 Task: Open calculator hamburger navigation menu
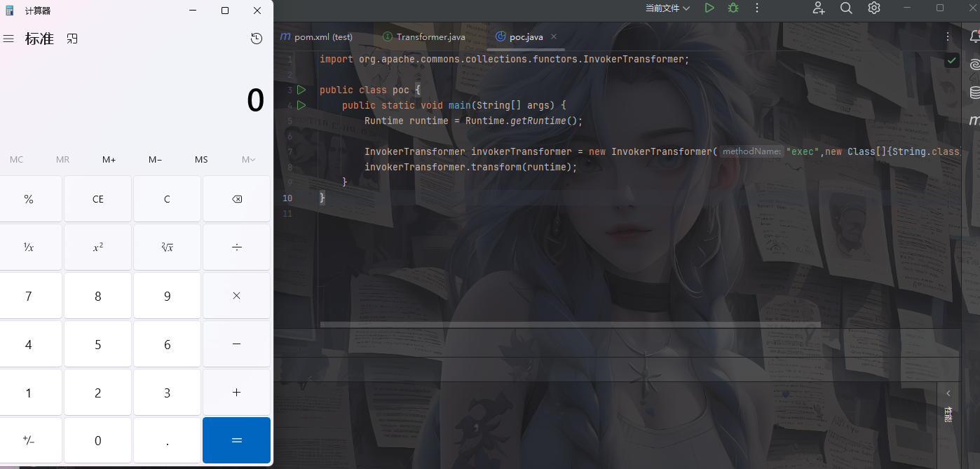click(8, 39)
